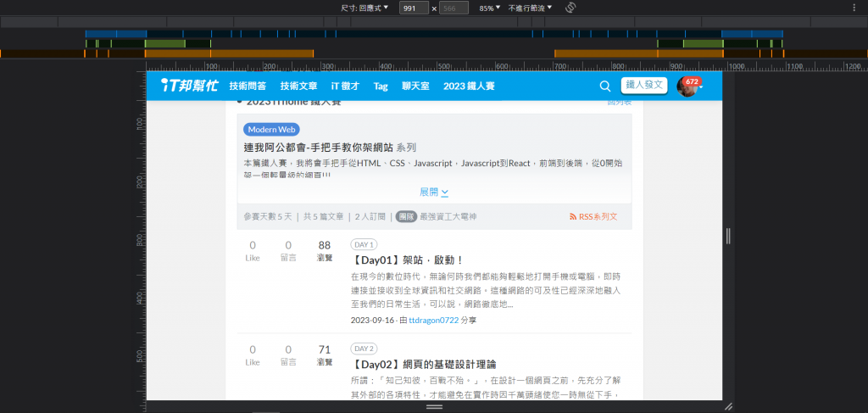Click the RSS系列文 feed icon link
Image resolution: width=868 pixels, height=413 pixels.
coord(593,216)
